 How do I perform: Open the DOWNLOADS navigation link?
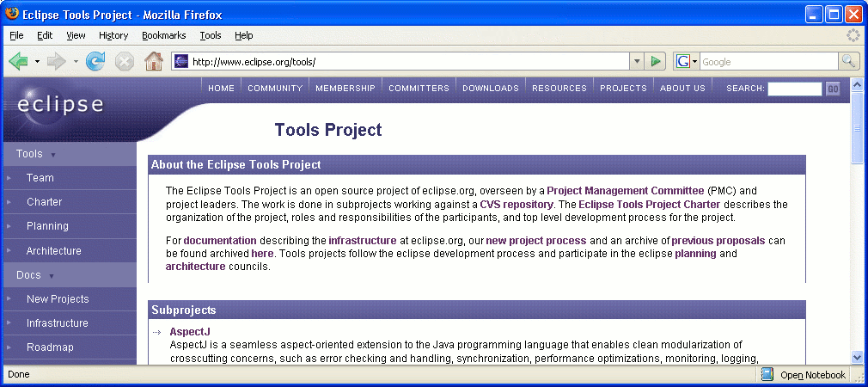(x=491, y=88)
